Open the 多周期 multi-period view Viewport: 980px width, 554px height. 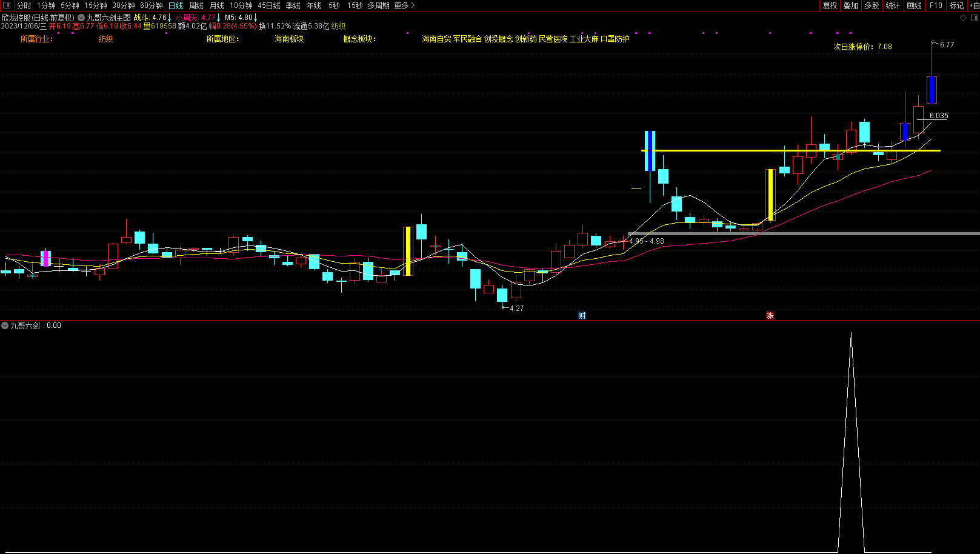coord(379,5)
